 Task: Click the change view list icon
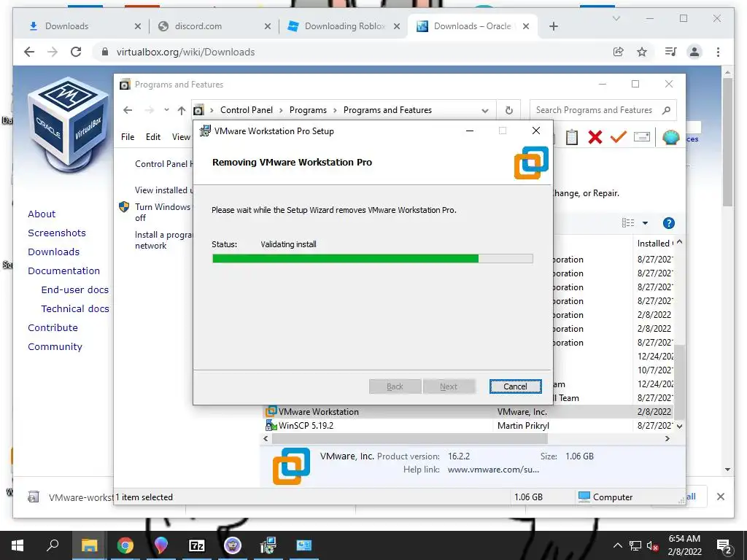point(628,223)
